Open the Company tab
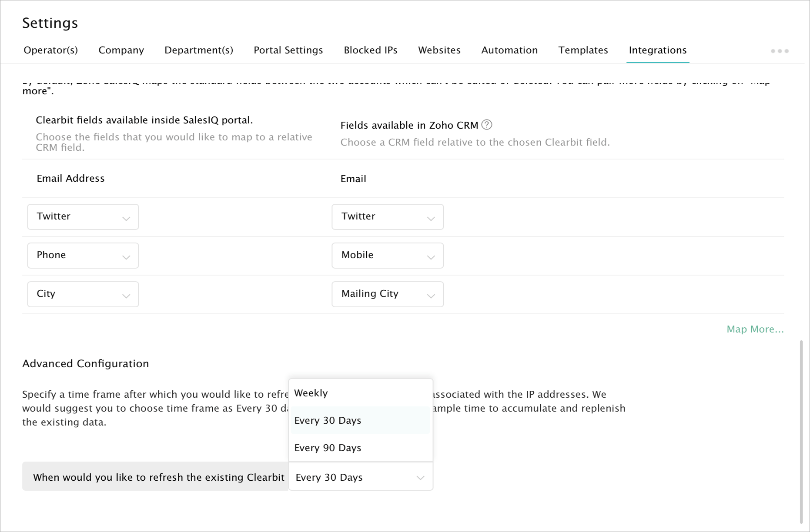 pos(121,50)
